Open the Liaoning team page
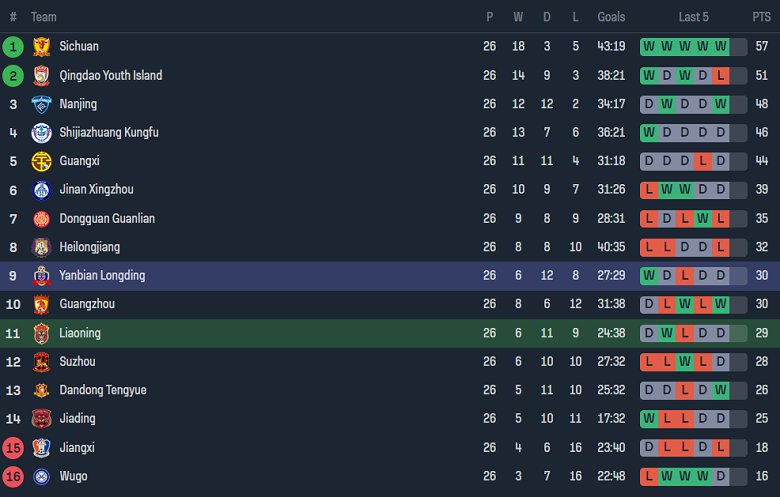780x497 pixels. (80, 333)
